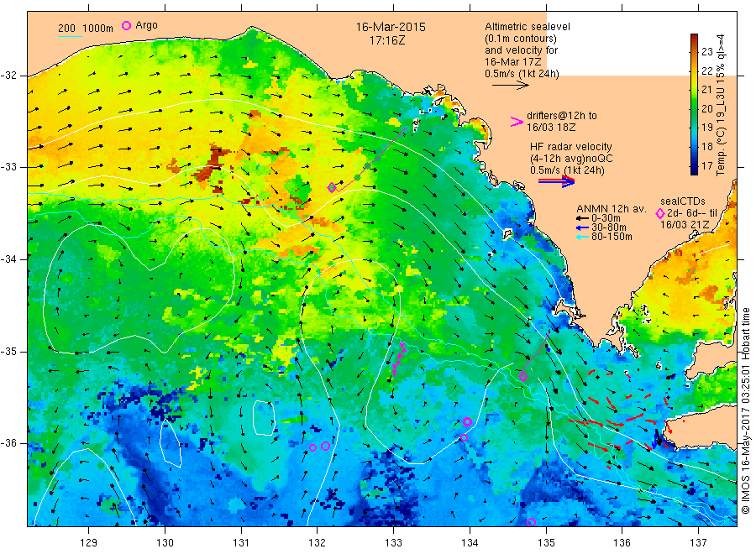Click the longitude label '133'

point(393,543)
